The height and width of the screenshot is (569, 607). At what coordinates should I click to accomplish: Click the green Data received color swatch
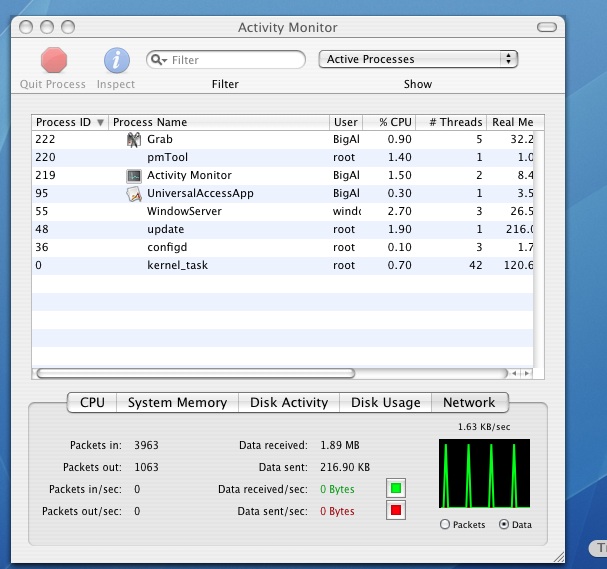tap(396, 488)
